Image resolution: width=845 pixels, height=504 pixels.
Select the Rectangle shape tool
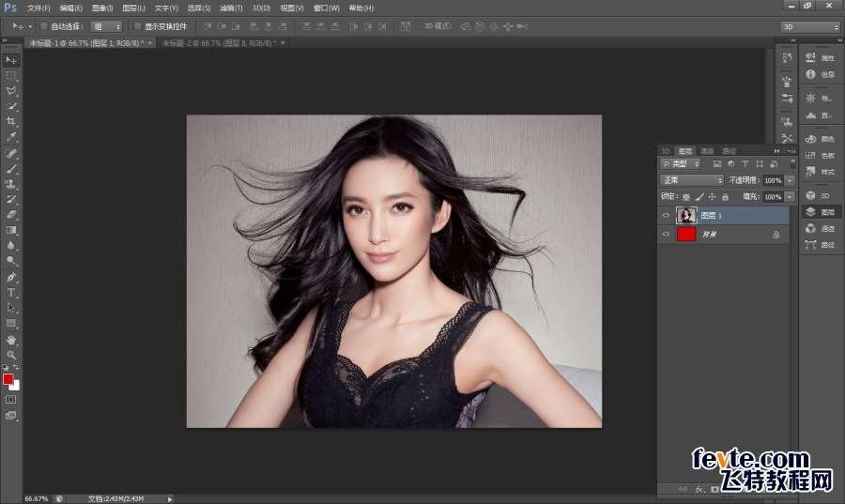pos(10,323)
